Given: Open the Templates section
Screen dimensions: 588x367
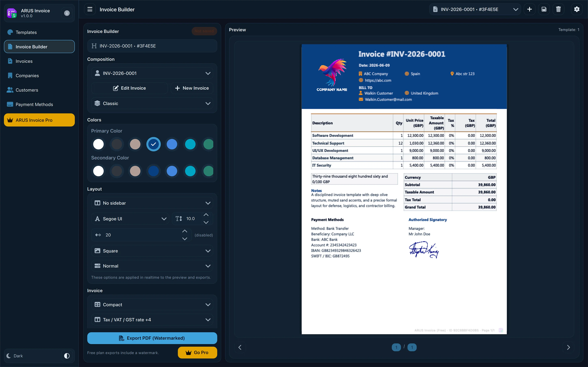Looking at the screenshot, I should 26,32.
